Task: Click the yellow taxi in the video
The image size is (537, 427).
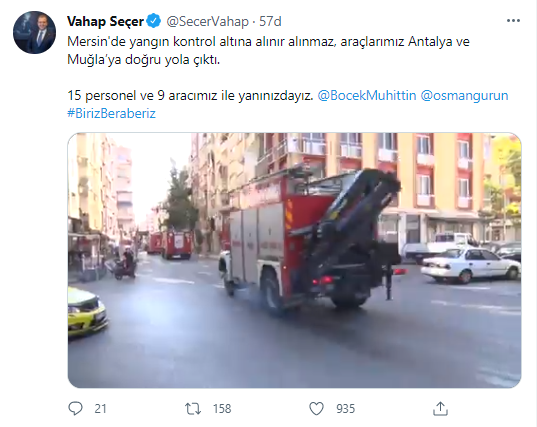Action: [87, 312]
